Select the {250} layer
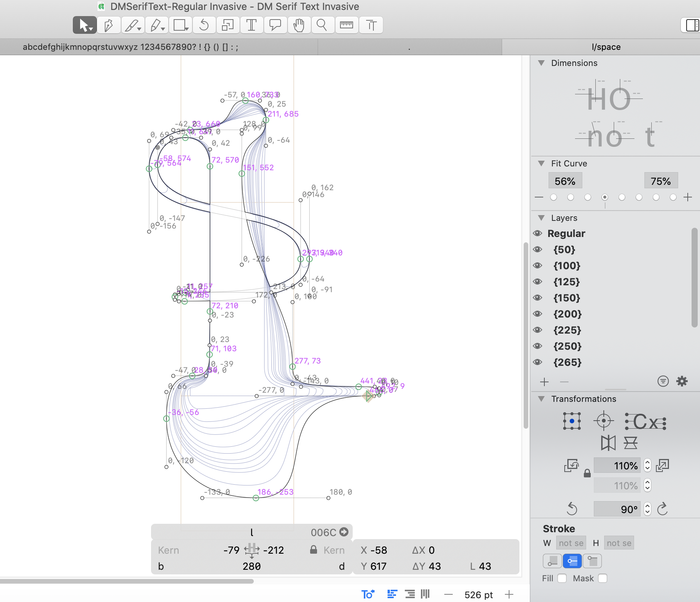The height and width of the screenshot is (602, 700). pos(567,346)
